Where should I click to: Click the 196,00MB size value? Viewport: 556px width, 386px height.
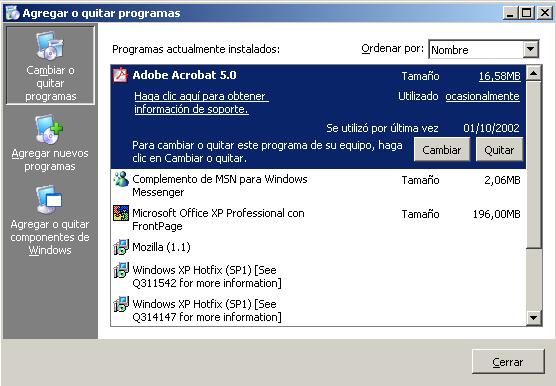click(496, 214)
